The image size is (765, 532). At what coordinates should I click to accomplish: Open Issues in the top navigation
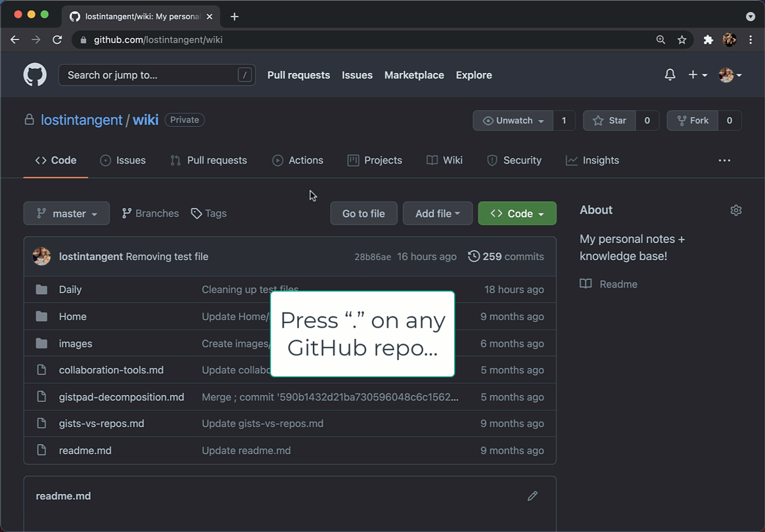tap(357, 75)
